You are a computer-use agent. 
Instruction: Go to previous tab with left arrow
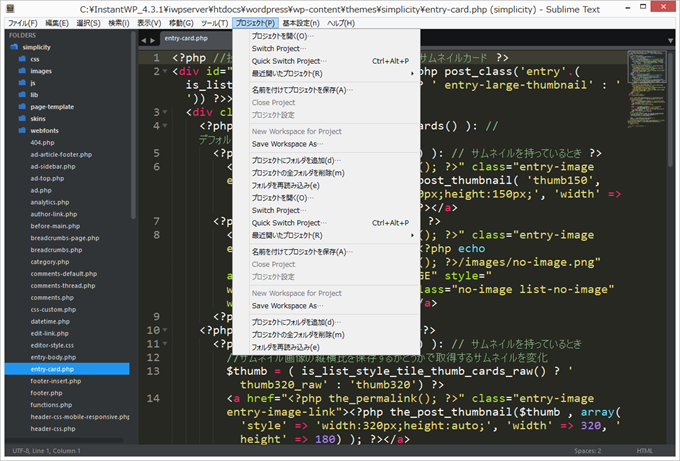[x=144, y=40]
